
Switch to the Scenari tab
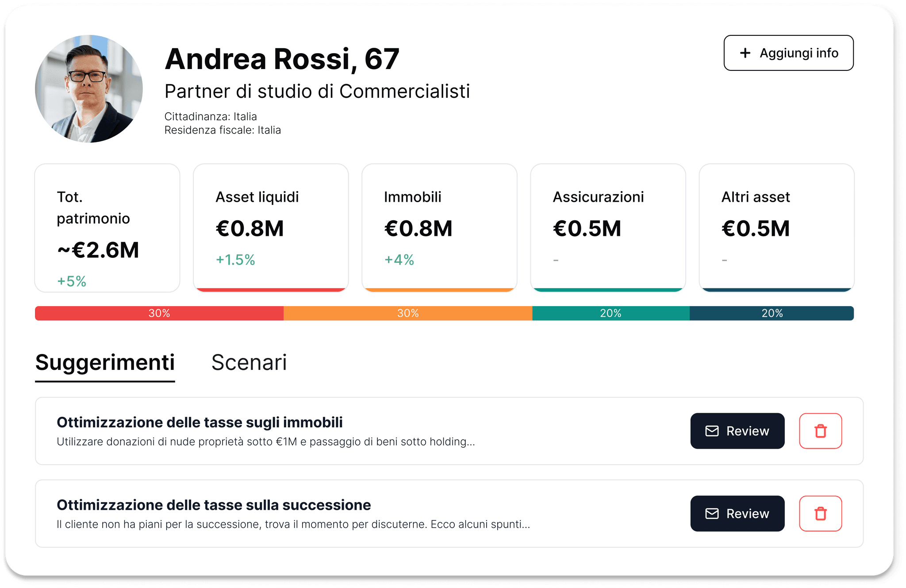(x=249, y=363)
